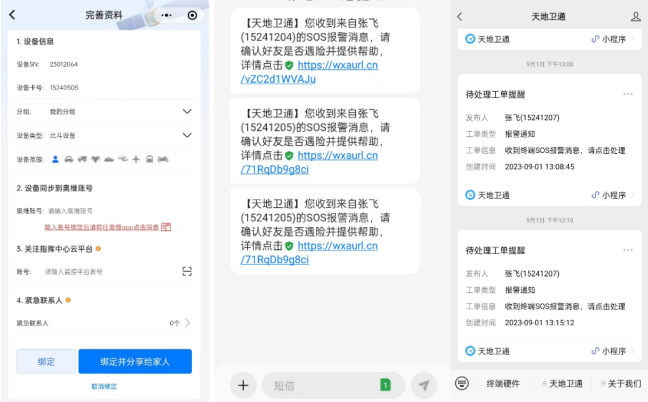This screenshot has width=648, height=402.
Task: Go back from the 天地卫通 chat
Action: coord(460,17)
